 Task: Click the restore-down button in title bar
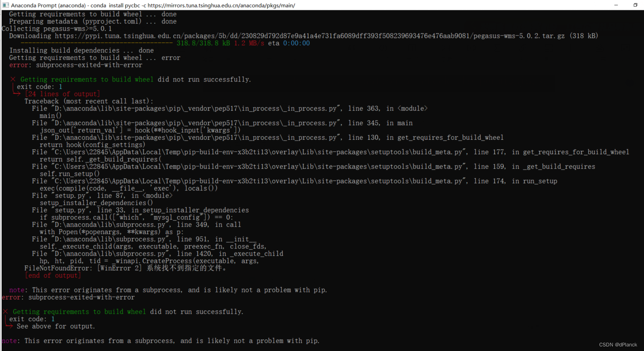(x=635, y=5)
